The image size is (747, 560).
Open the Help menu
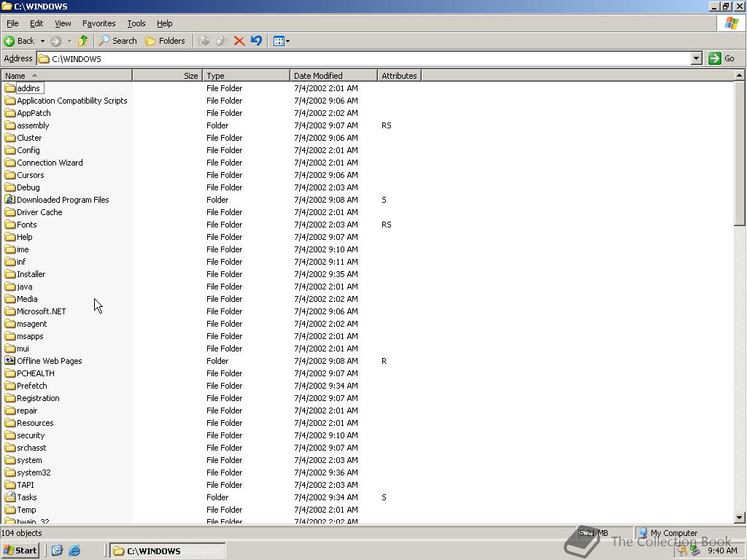point(164,23)
